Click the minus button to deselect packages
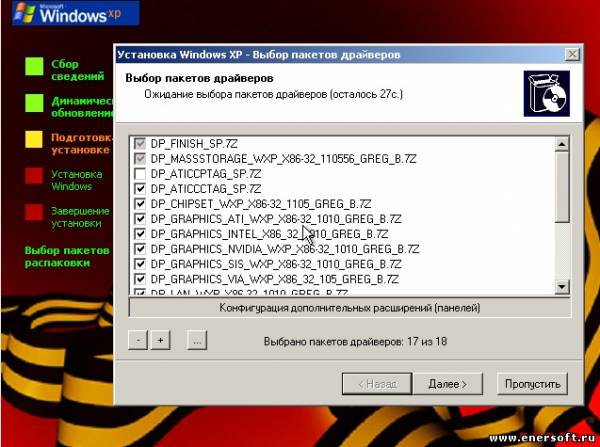Image resolution: width=600 pixels, height=447 pixels. pyautogui.click(x=138, y=340)
